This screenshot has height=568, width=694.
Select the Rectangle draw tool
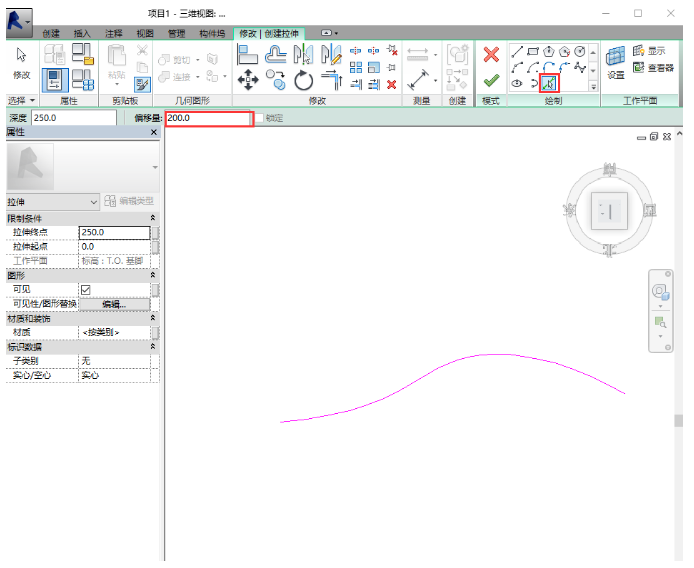click(533, 51)
